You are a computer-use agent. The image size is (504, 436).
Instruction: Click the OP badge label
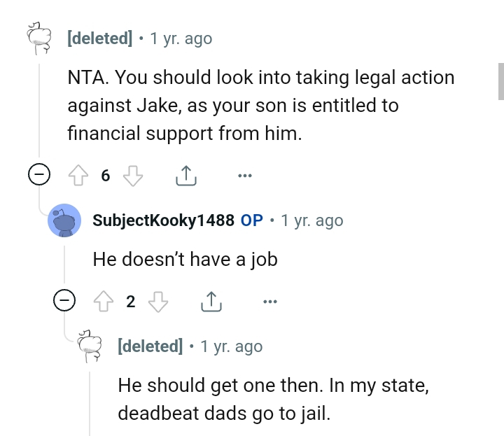[252, 220]
